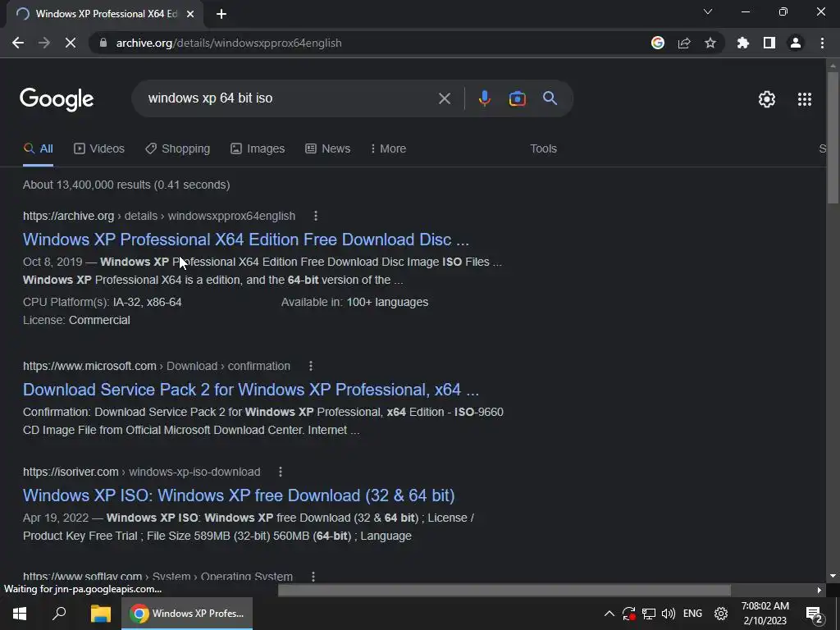Click the microsoft.com breadcrumb URL
Viewport: 840px width, 630px height.
(x=157, y=366)
